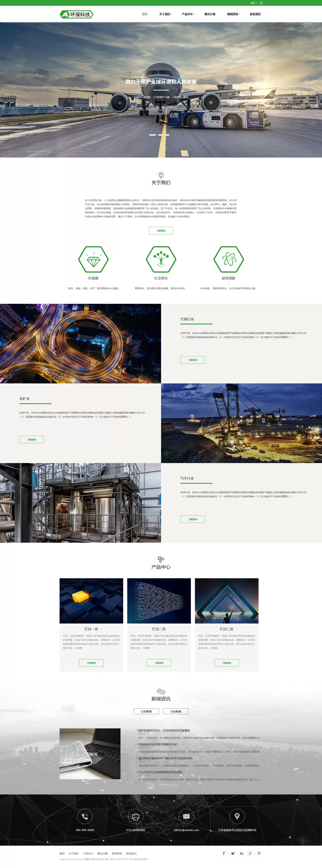Click 了解更多 under 交通行业
The height and width of the screenshot is (868, 322).
192,360
